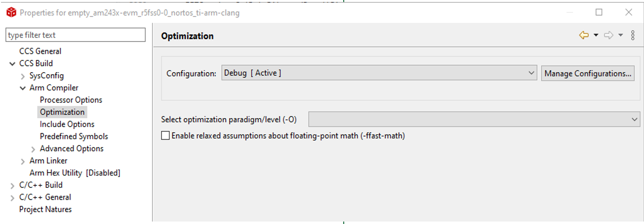644x224 pixels.
Task: Collapse the Arm Compiler tree node
Action: pyautogui.click(x=23, y=88)
